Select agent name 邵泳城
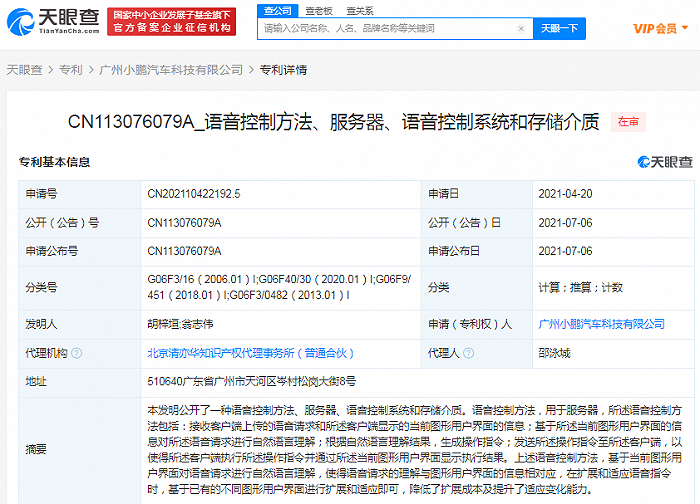 point(554,353)
